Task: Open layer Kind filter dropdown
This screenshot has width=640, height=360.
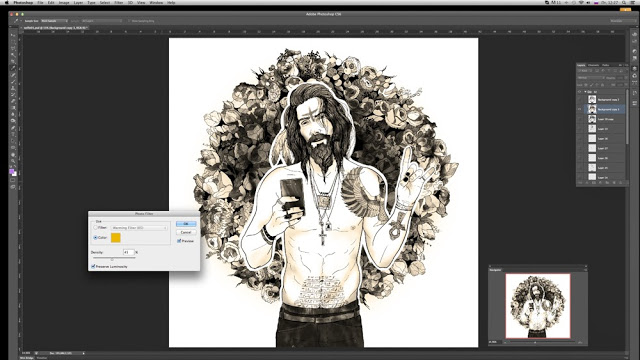Action: [x=583, y=71]
